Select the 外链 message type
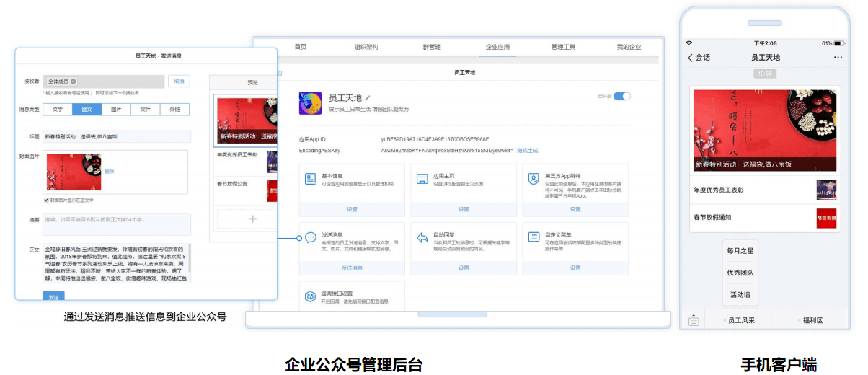 (x=174, y=110)
